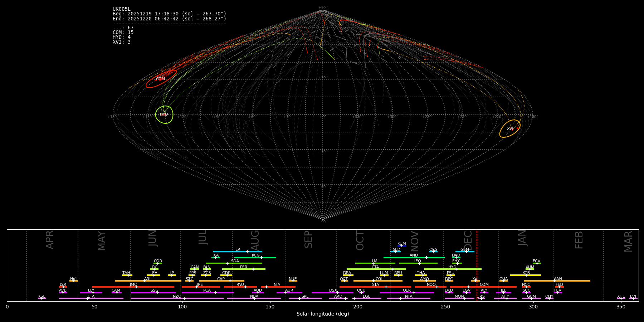Select the GEM shower bar in timeline
The width and height of the screenshot is (644, 322).
pos(465,252)
